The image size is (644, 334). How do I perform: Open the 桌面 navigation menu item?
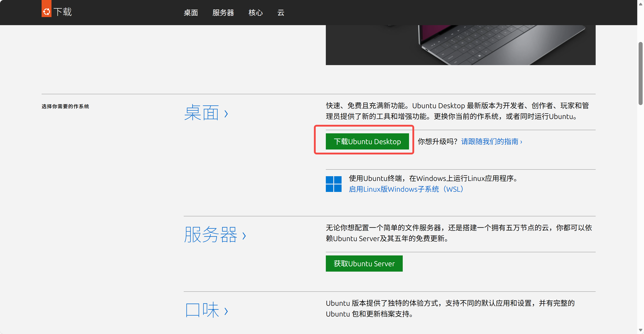click(x=190, y=13)
